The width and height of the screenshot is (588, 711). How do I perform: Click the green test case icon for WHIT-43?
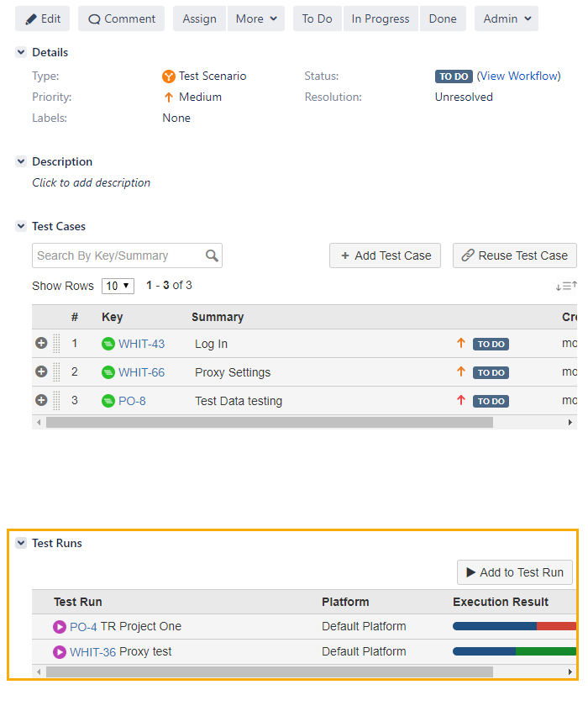tap(108, 345)
